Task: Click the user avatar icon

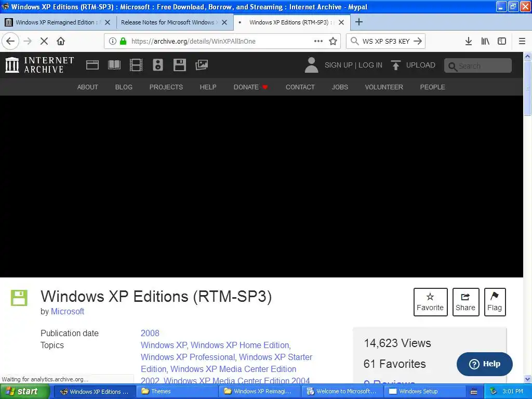Action: [312, 65]
